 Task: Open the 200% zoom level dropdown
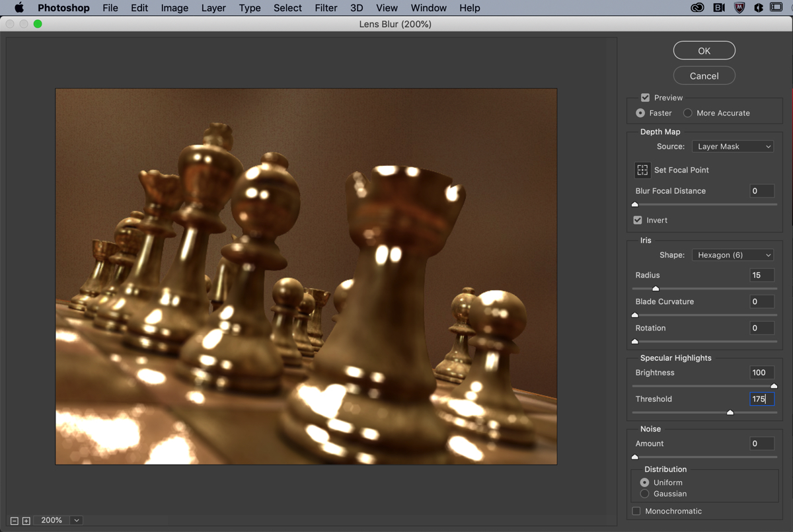[77, 521]
